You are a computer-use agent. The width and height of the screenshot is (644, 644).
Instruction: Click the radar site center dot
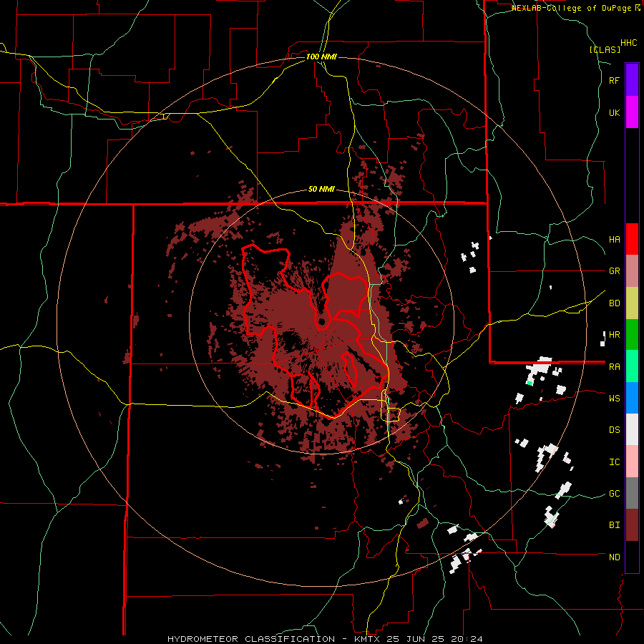click(321, 321)
